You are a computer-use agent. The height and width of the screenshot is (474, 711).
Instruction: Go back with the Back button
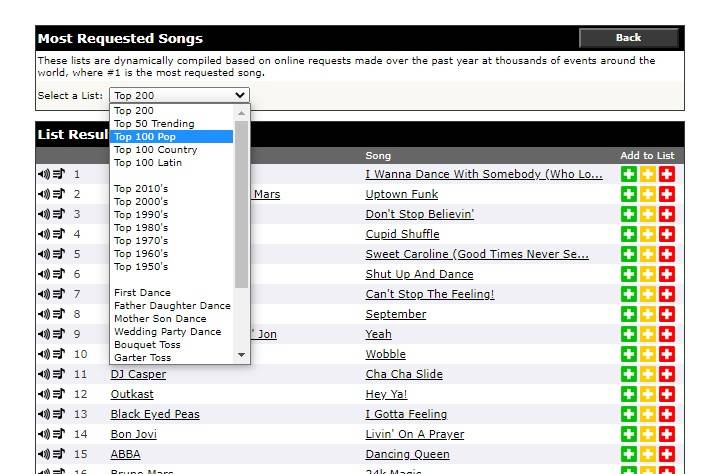[628, 38]
